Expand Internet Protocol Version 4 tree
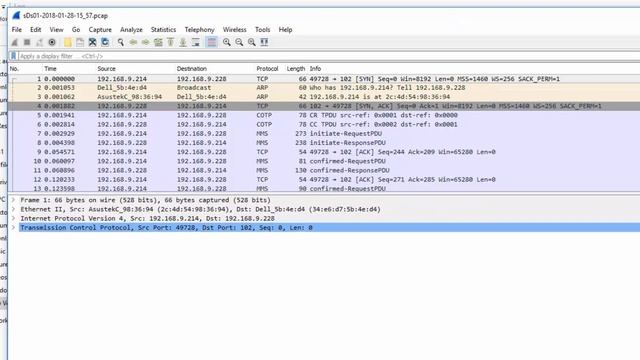Image resolution: width=640 pixels, height=360 pixels. point(13,218)
